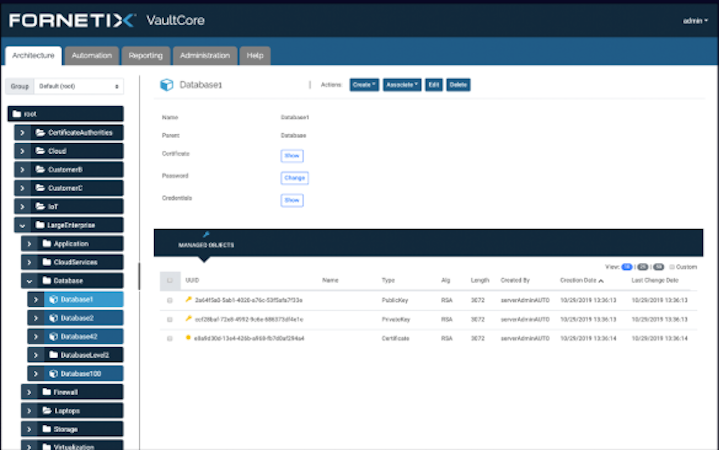Open the Administration tab
Image resolution: width=719 pixels, height=450 pixels.
click(x=205, y=56)
